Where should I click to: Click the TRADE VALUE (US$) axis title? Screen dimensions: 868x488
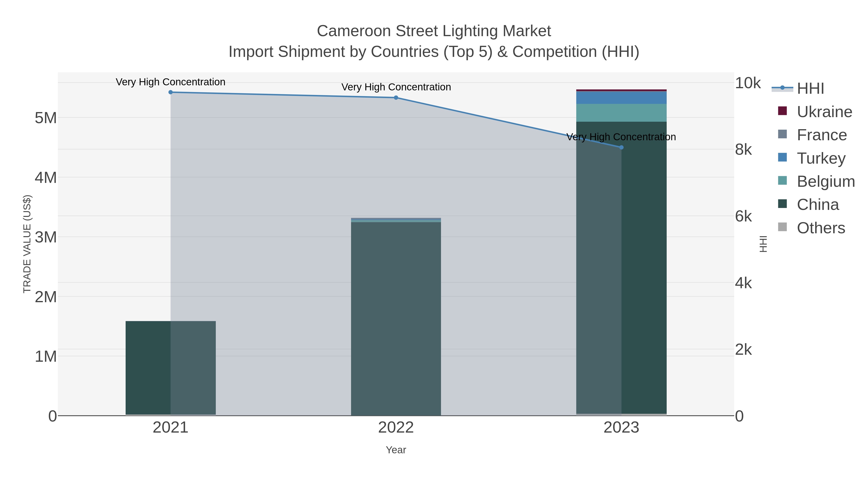tap(27, 244)
